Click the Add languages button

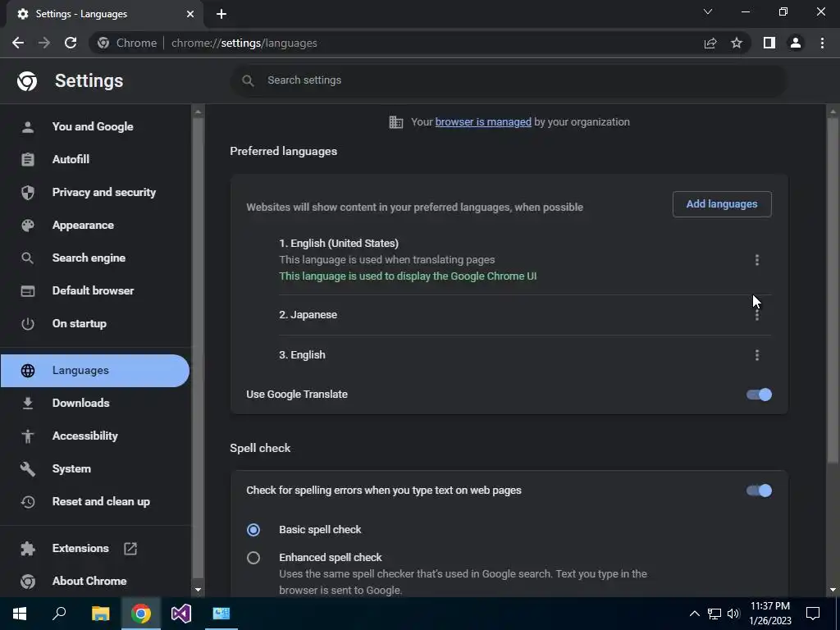(x=722, y=204)
